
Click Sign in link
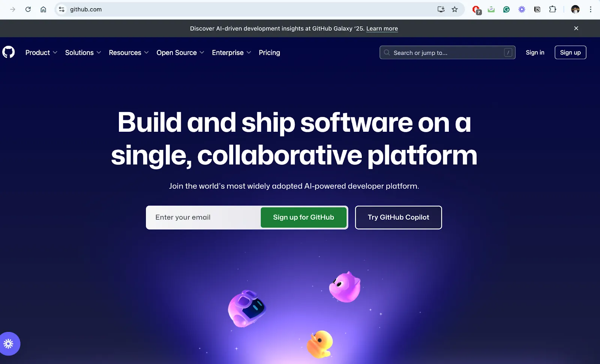point(535,52)
